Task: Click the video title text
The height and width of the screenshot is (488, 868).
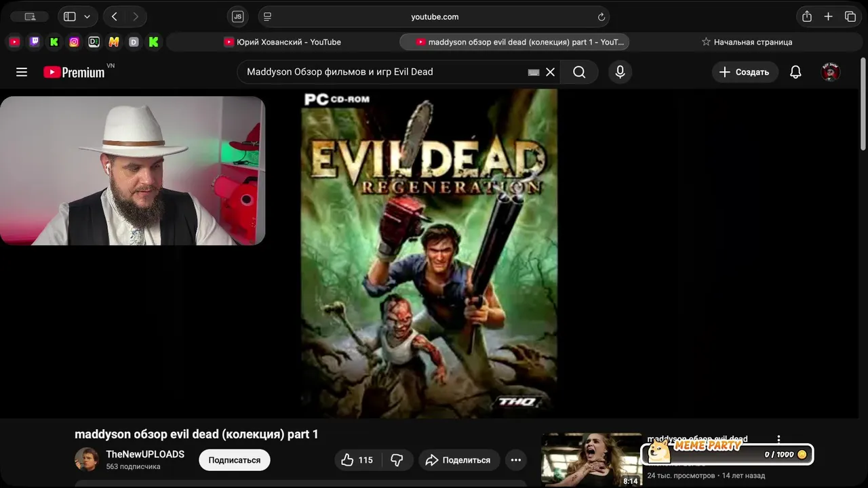Action: (x=197, y=434)
